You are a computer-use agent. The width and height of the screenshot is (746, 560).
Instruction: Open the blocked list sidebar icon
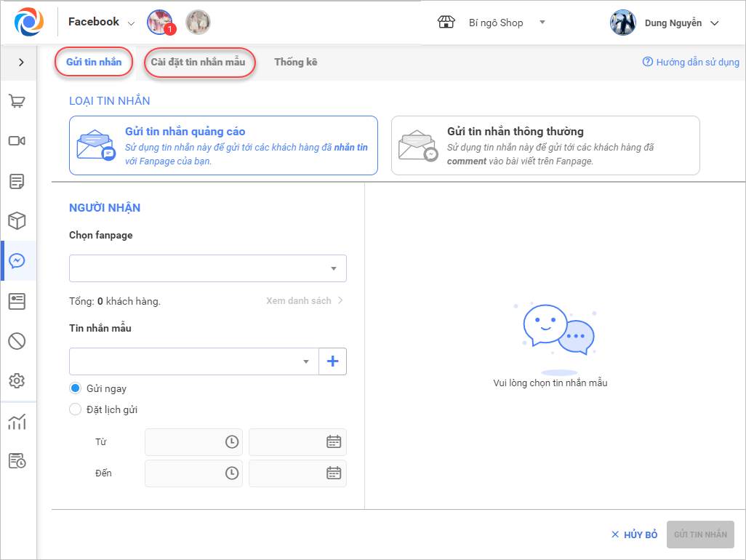(17, 340)
